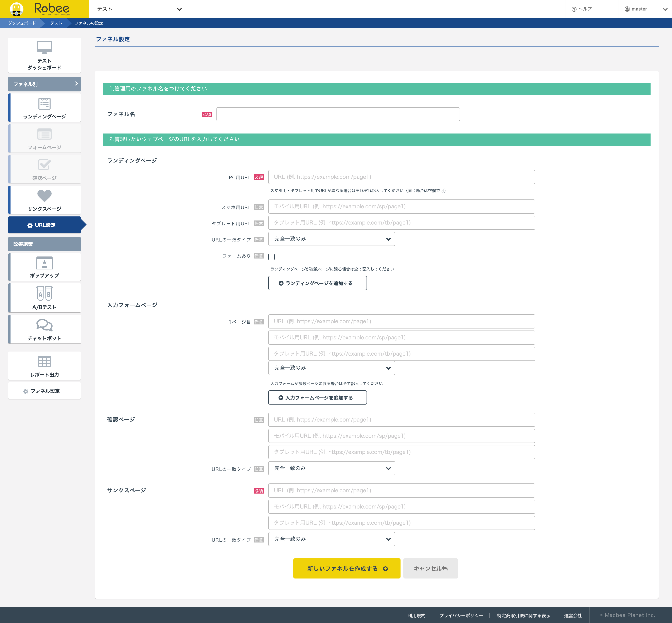672x623 pixels.
Task: Open the Landing Page sidebar icon
Action: coord(44,104)
